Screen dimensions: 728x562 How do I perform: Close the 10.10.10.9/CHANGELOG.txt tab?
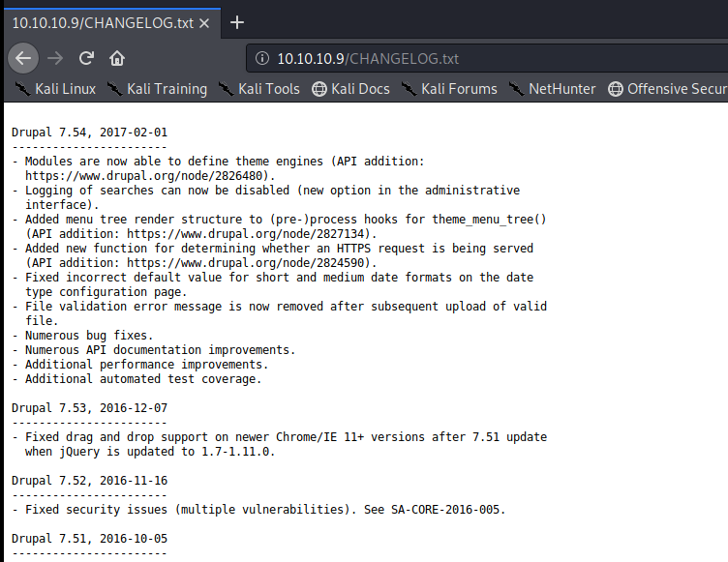click(x=204, y=23)
